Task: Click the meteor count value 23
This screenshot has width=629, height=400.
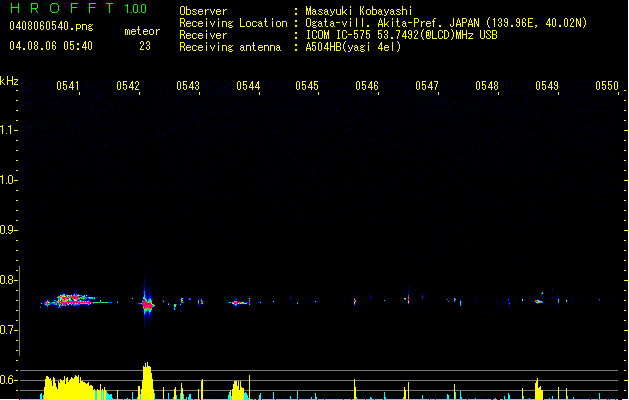Action: click(x=145, y=46)
